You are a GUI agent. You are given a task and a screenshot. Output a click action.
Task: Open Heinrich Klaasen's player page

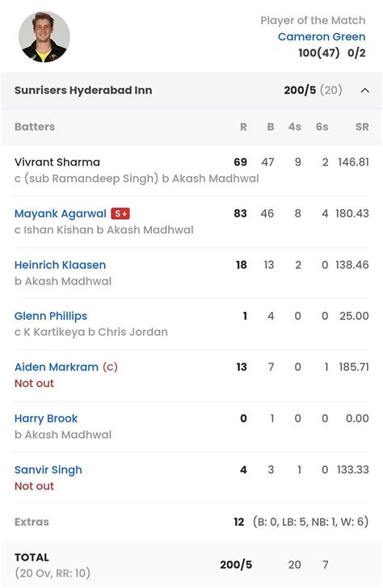tap(60, 265)
